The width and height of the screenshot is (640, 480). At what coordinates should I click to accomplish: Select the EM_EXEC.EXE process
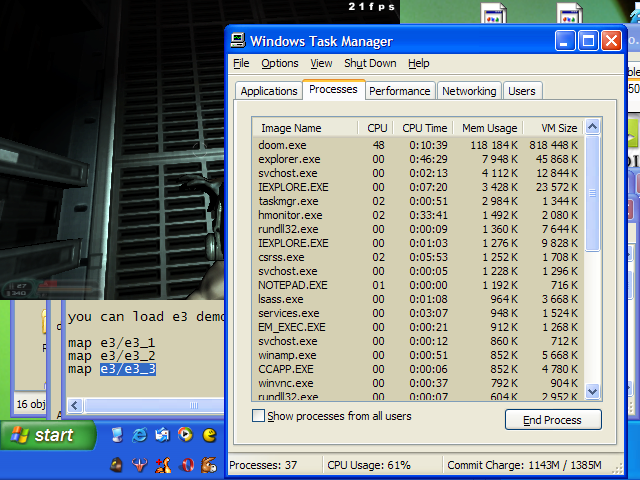(418, 327)
